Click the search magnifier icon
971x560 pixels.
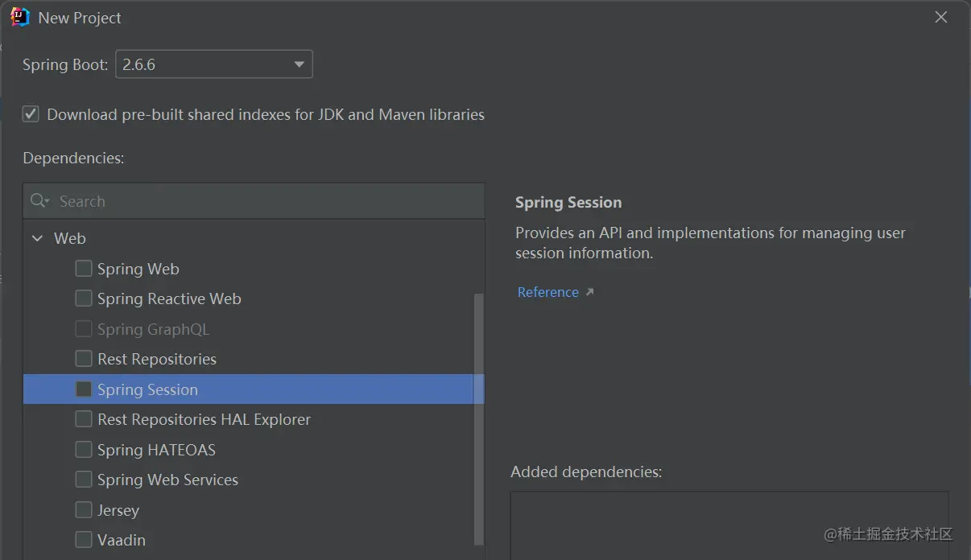click(38, 201)
